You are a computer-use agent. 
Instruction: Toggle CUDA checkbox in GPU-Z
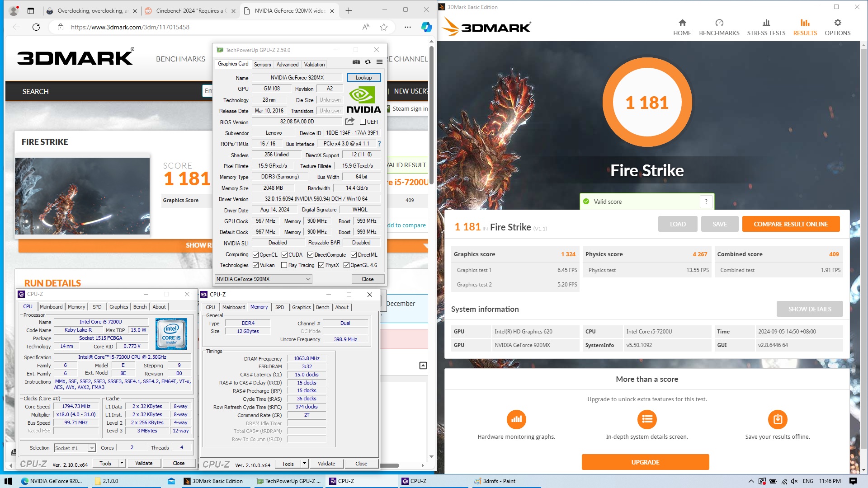pos(284,255)
